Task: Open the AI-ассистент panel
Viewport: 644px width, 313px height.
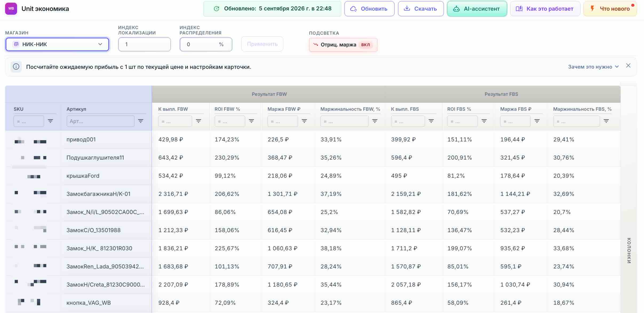Action: click(x=477, y=9)
